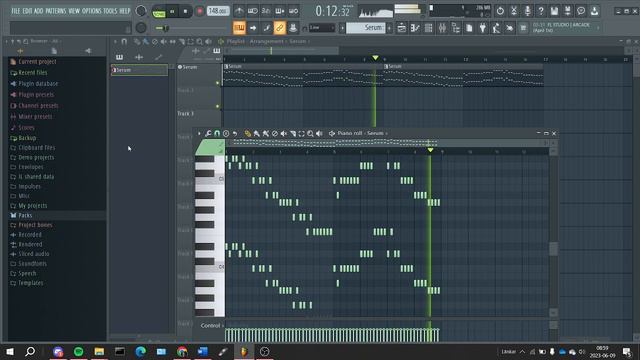Open the FILE menu
640x360 pixels.
point(16,11)
